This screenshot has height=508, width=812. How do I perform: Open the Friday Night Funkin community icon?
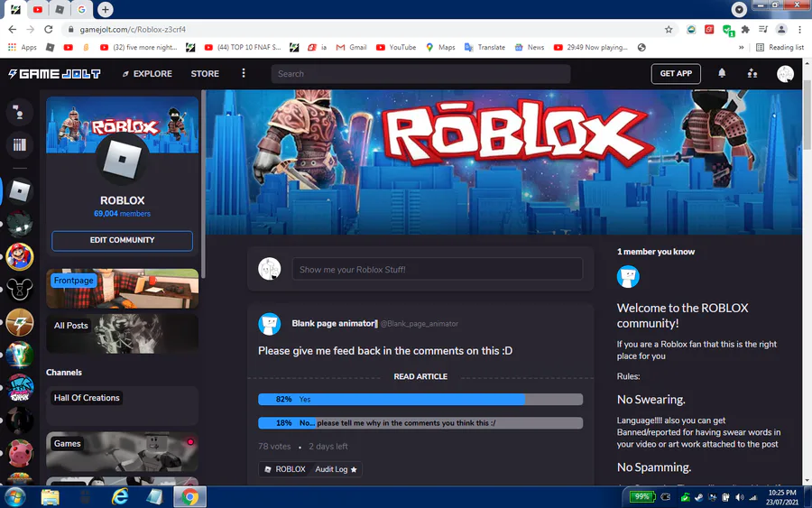[x=20, y=387]
